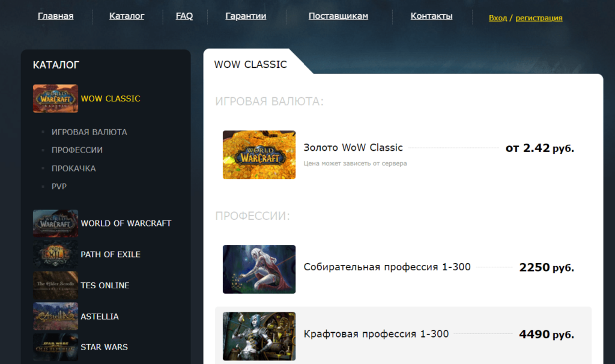Screen dimensions: 615x364
Task: Open the Поставщикам navigation link
Action: 338,16
